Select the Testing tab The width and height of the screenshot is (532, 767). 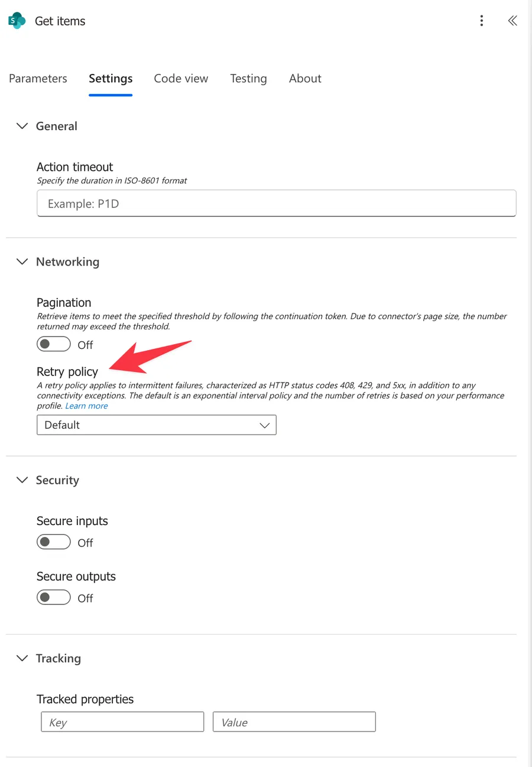point(248,78)
